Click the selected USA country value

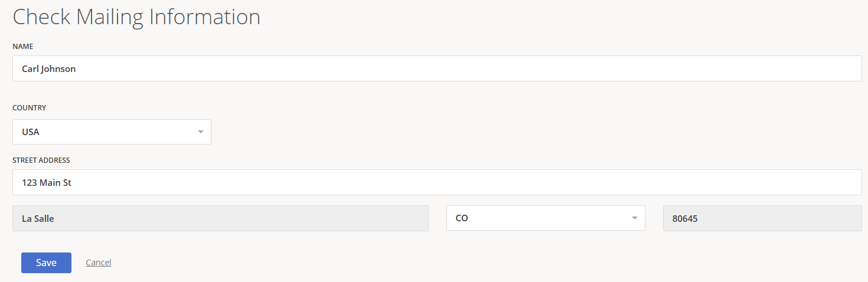[x=31, y=132]
